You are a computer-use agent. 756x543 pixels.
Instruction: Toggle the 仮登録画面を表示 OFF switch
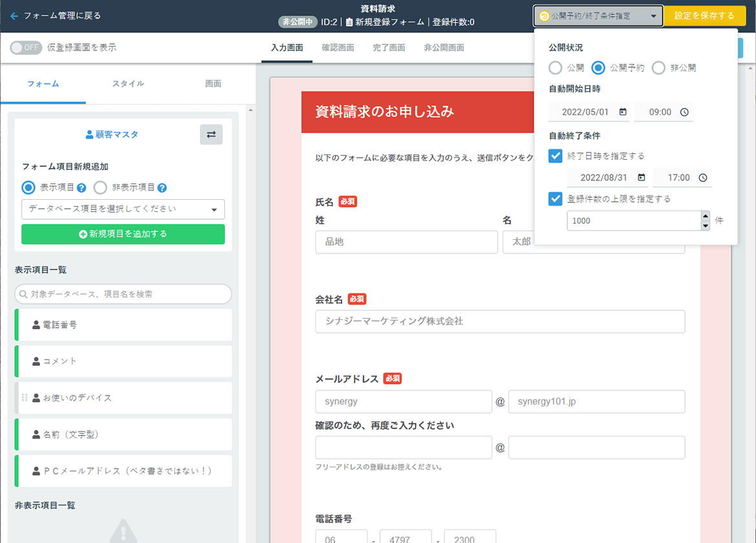pos(26,47)
